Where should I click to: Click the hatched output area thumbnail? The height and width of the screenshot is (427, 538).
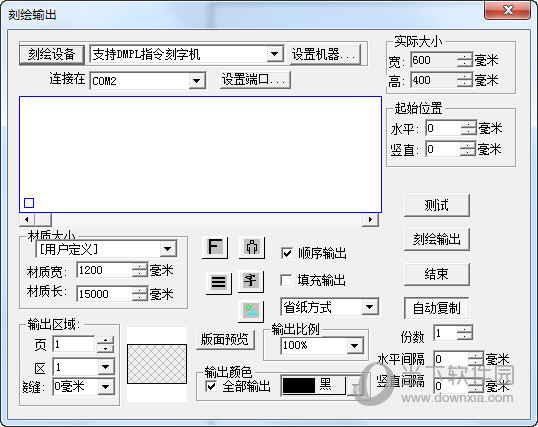pos(157,364)
